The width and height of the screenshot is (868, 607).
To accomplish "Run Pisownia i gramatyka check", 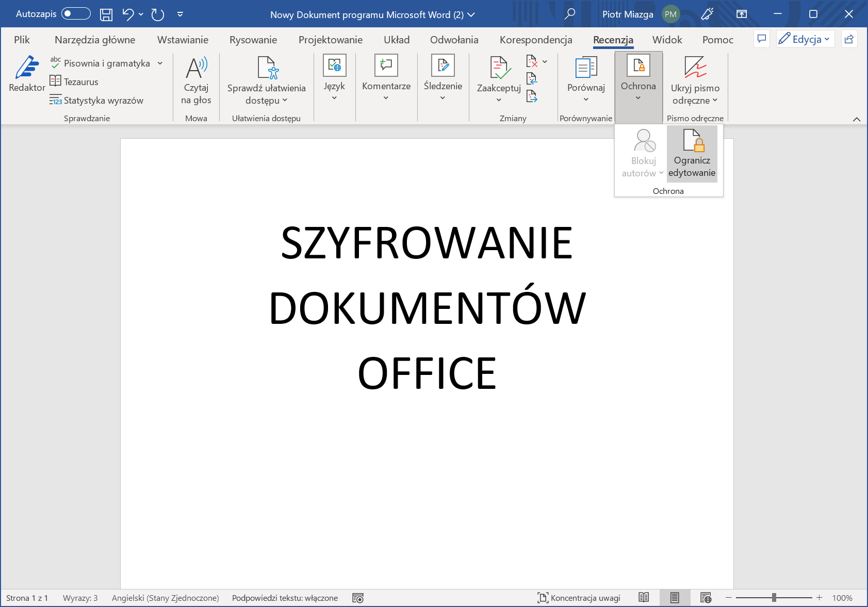I will pyautogui.click(x=101, y=63).
